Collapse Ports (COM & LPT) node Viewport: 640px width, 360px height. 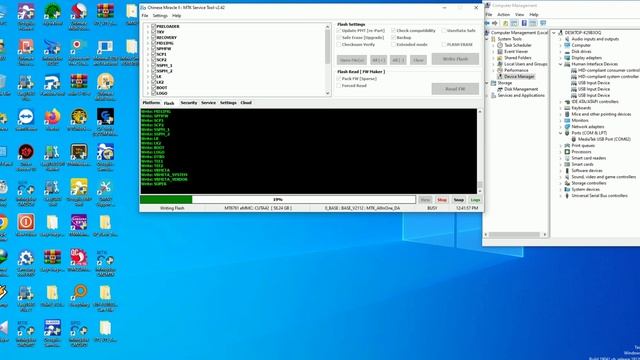point(560,133)
